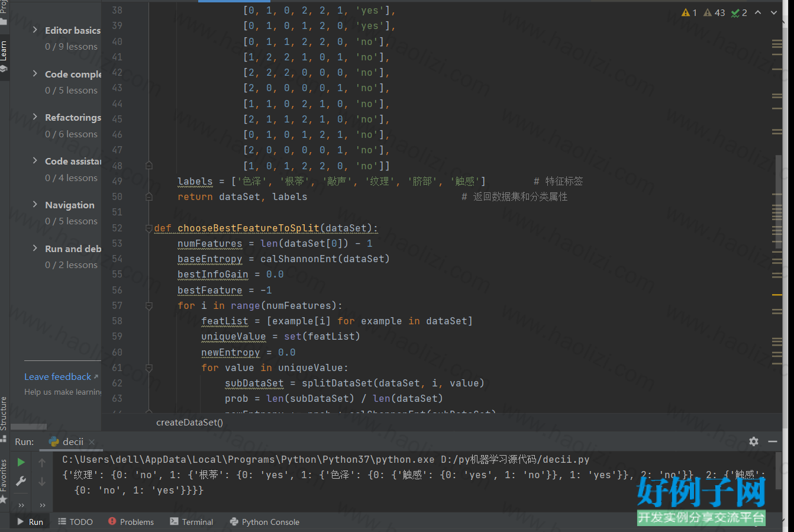
Task: Jump to the previous highlighted error arrow
Action: click(758, 12)
